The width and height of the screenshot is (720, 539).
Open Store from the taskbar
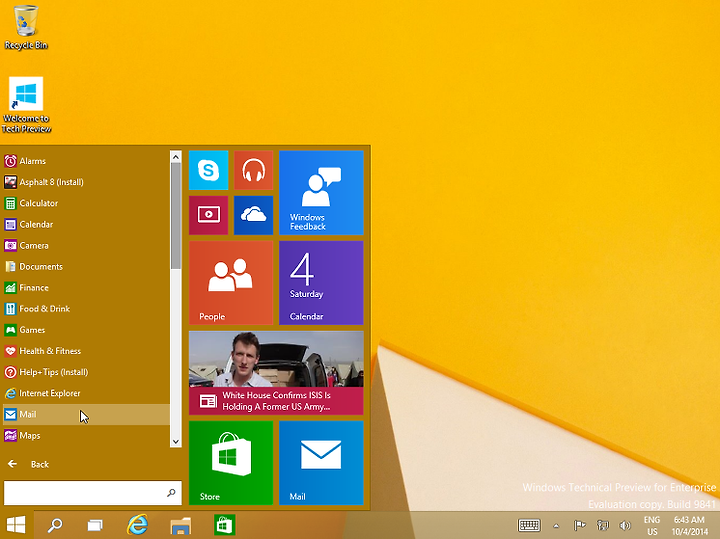point(224,525)
